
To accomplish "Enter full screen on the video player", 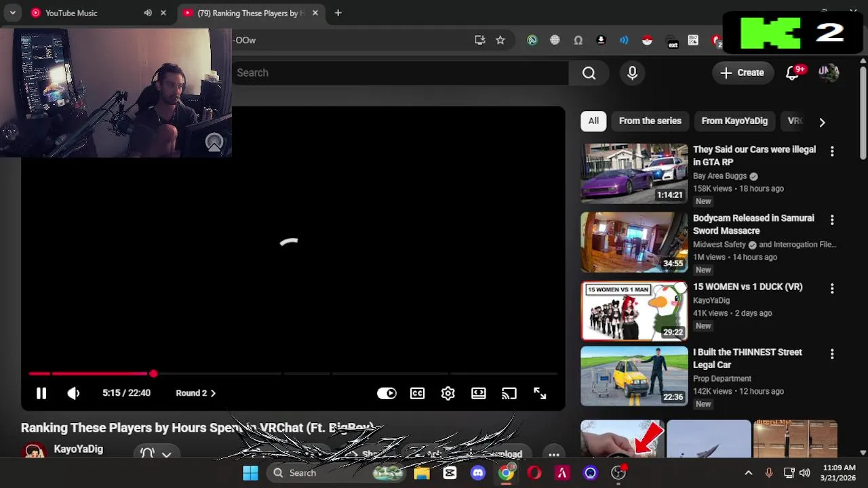I will click(x=539, y=393).
